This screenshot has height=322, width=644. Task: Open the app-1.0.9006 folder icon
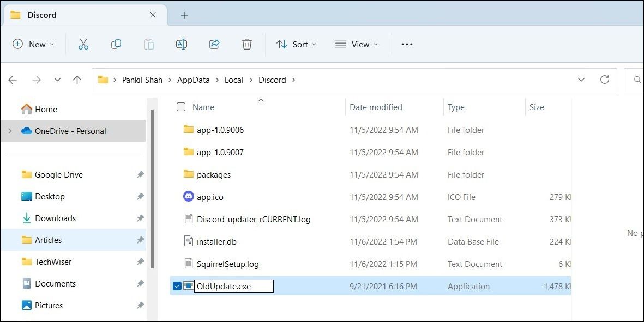click(189, 130)
